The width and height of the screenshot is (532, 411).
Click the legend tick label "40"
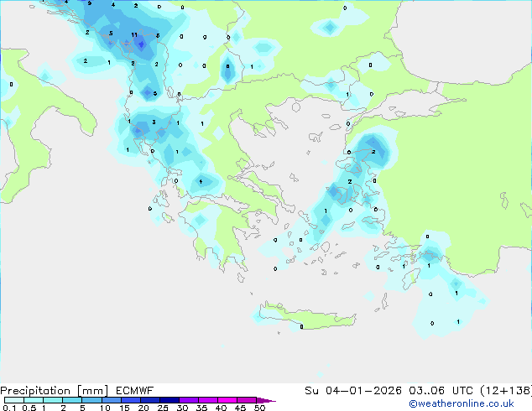[221, 408]
